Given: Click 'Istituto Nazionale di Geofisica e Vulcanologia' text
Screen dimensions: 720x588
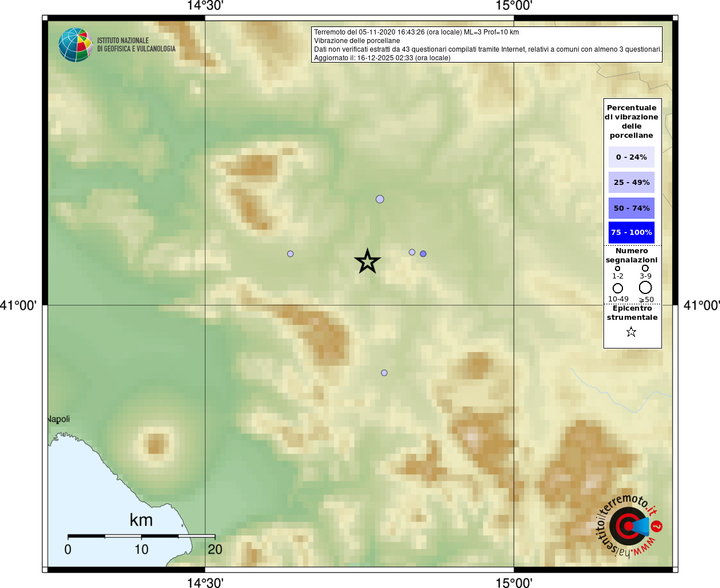Looking at the screenshot, I should pyautogui.click(x=137, y=45).
